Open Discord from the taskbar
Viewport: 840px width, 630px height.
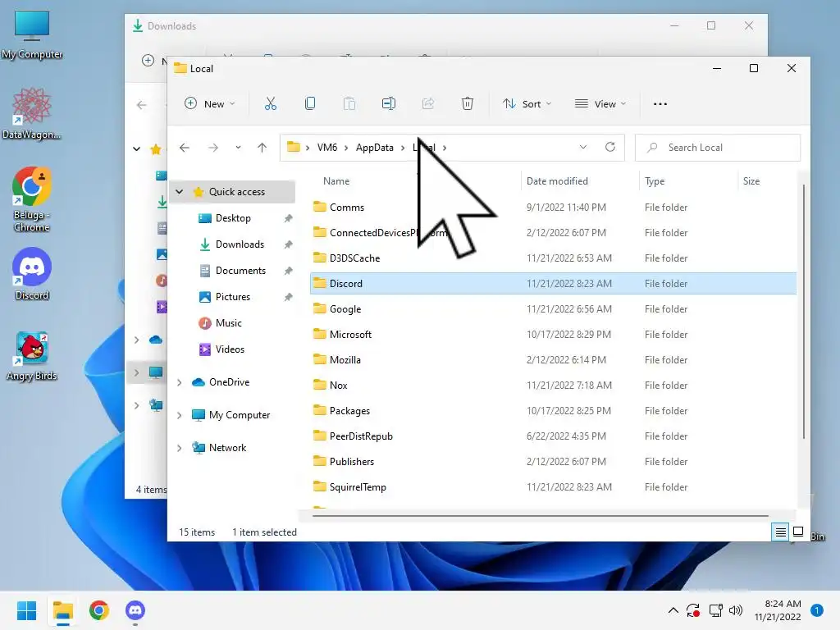(x=135, y=610)
